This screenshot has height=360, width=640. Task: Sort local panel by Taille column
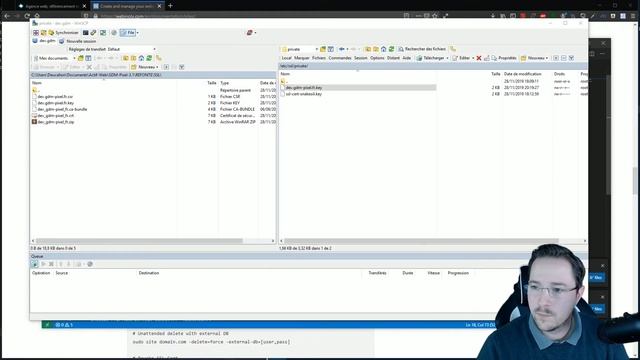[211, 83]
